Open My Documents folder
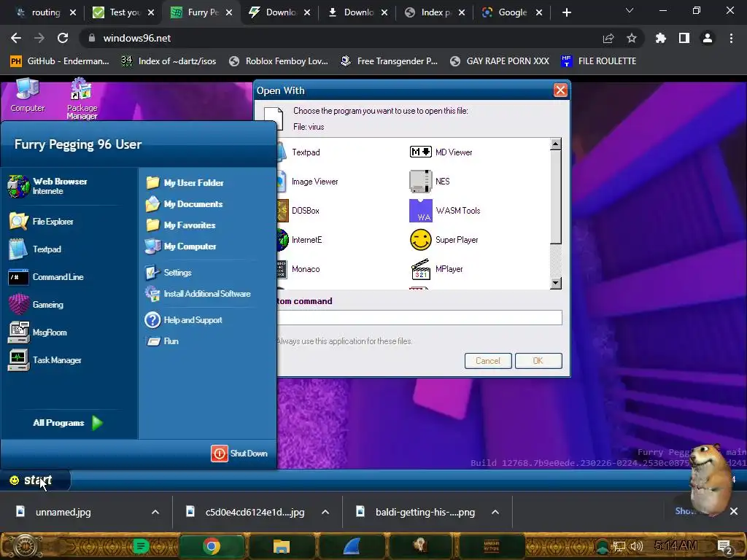This screenshot has height=560, width=747. pyautogui.click(x=185, y=204)
